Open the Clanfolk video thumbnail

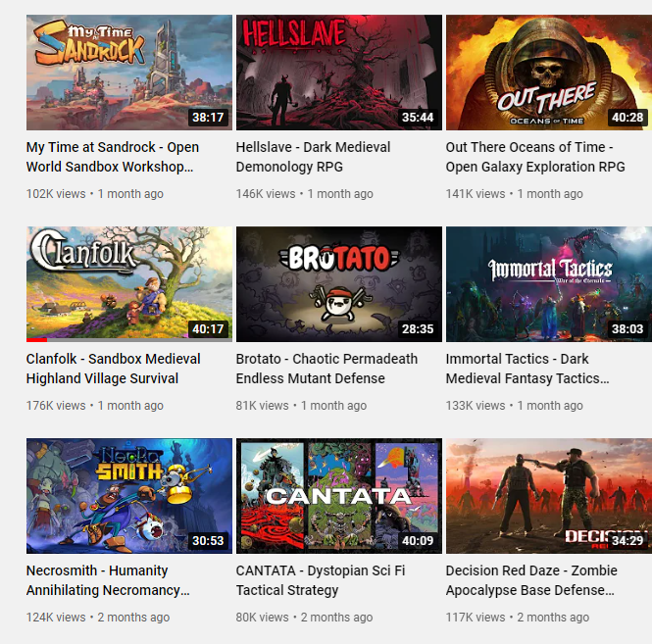coord(129,284)
